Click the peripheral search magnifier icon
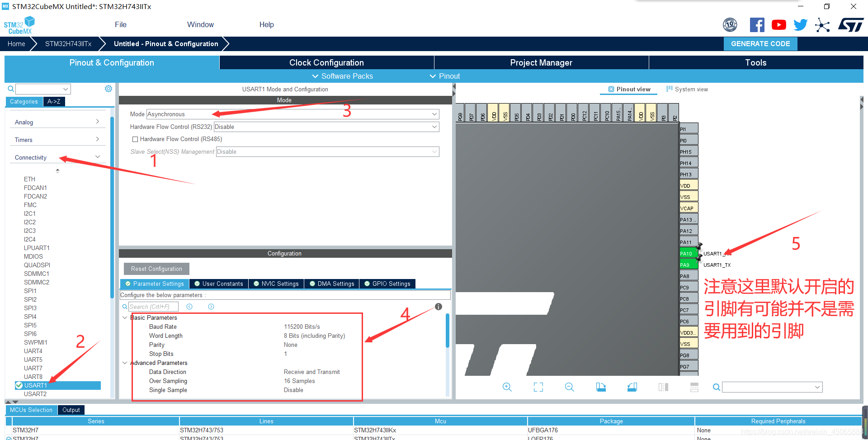This screenshot has height=440, width=868. coord(11,89)
